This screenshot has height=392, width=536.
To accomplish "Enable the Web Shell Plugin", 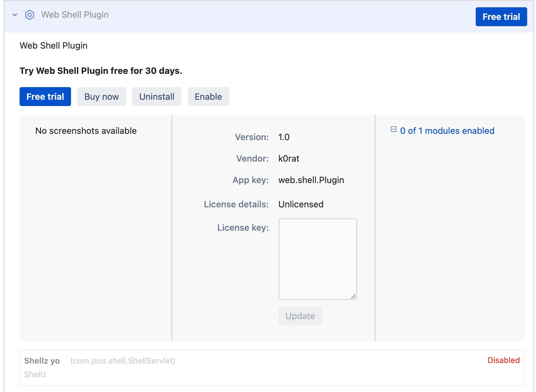I will pyautogui.click(x=208, y=97).
